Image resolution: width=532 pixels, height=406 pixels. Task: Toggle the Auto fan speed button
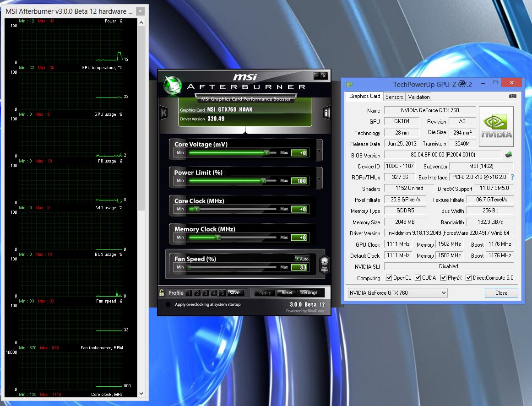302,259
